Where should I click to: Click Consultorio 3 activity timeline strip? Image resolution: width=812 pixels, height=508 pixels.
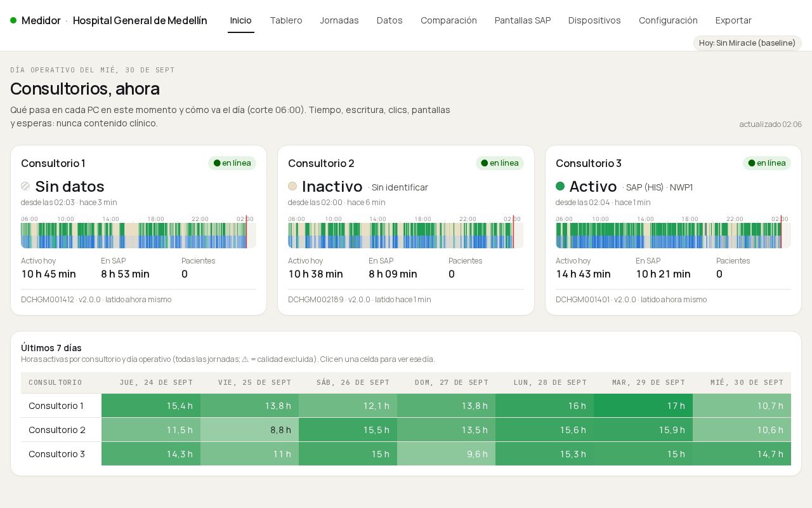673,236
